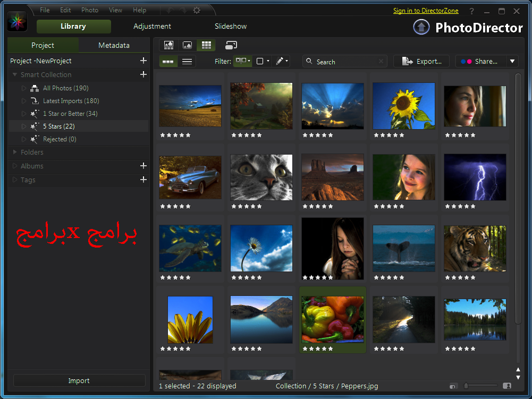This screenshot has width=532, height=399.
Task: Click Sign in to DirectorZone link
Action: (426, 10)
